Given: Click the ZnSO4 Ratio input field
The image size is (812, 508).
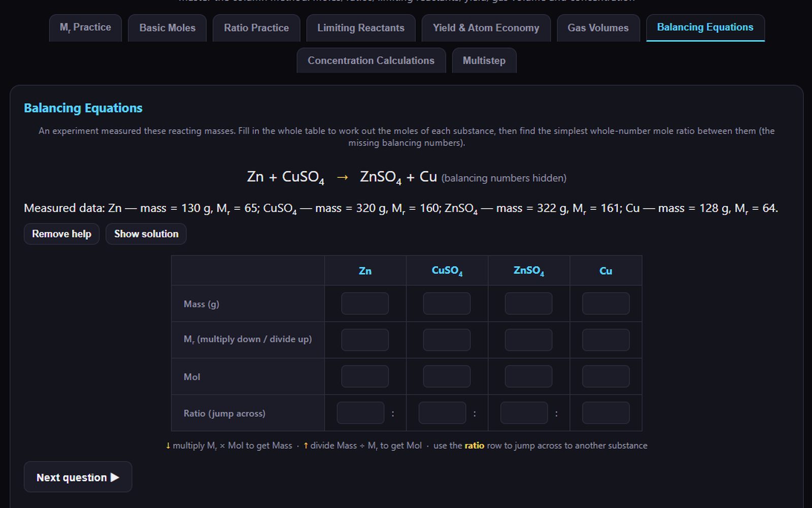Looking at the screenshot, I should (524, 413).
